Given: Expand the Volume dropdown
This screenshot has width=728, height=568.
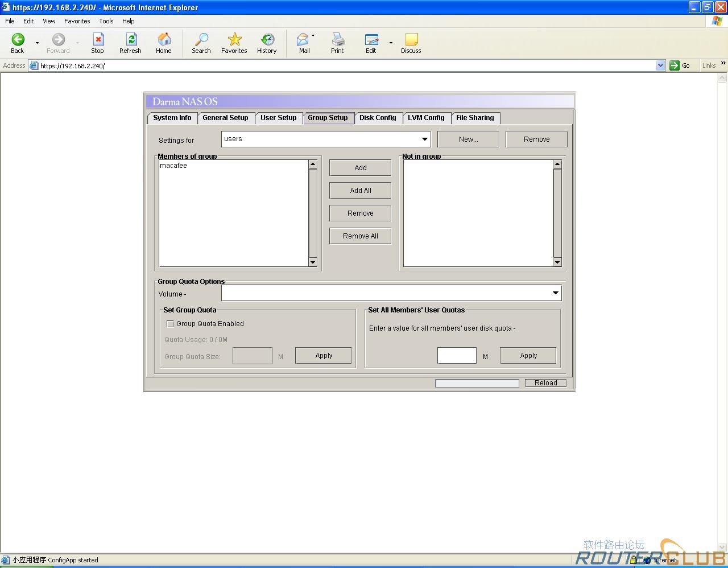Looking at the screenshot, I should (555, 293).
